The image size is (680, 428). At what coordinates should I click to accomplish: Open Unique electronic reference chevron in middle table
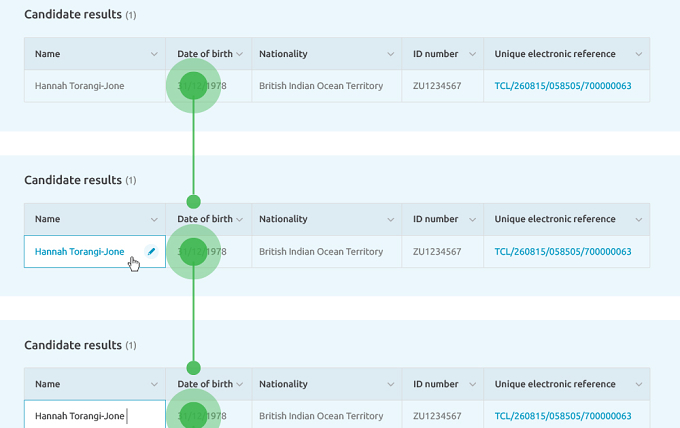pyautogui.click(x=638, y=219)
